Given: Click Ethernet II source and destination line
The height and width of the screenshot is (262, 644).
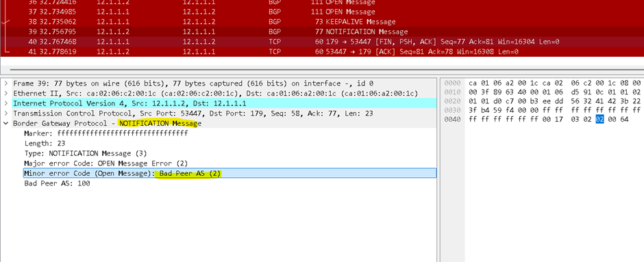Looking at the screenshot, I should tap(215, 93).
